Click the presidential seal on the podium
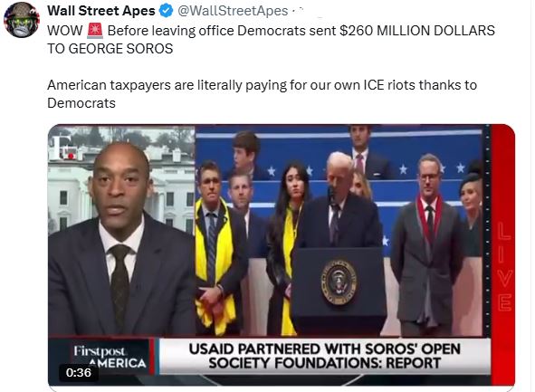Screen dimensions: 535x392 pos(339,282)
